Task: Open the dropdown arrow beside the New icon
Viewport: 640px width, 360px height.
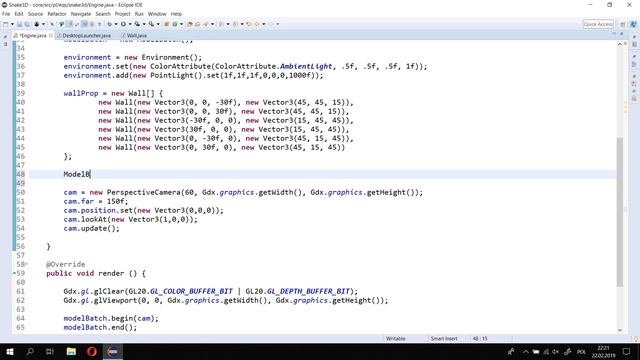Action: click(x=12, y=24)
